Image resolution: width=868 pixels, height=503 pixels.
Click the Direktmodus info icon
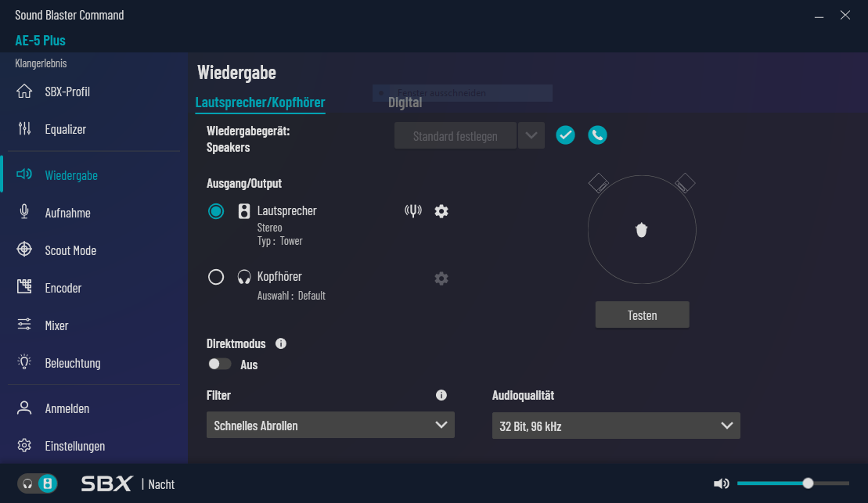[281, 343]
